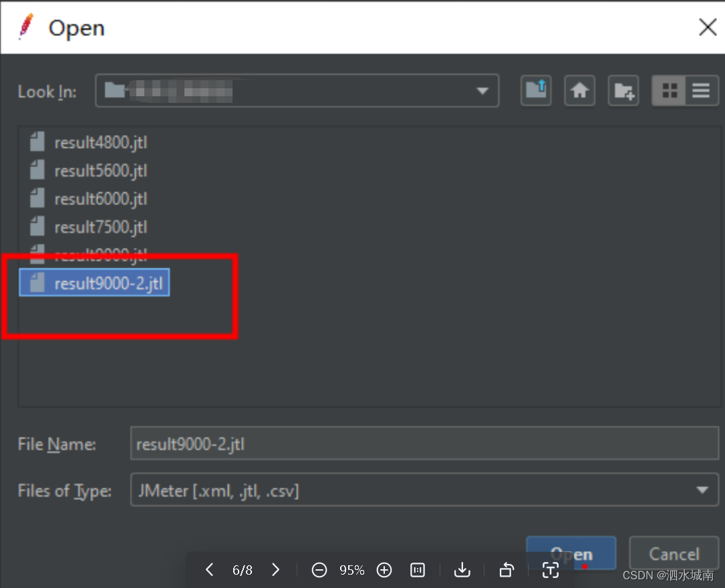The height and width of the screenshot is (588, 725).
Task: Click the left chevron to view previous image
Action: 208,570
